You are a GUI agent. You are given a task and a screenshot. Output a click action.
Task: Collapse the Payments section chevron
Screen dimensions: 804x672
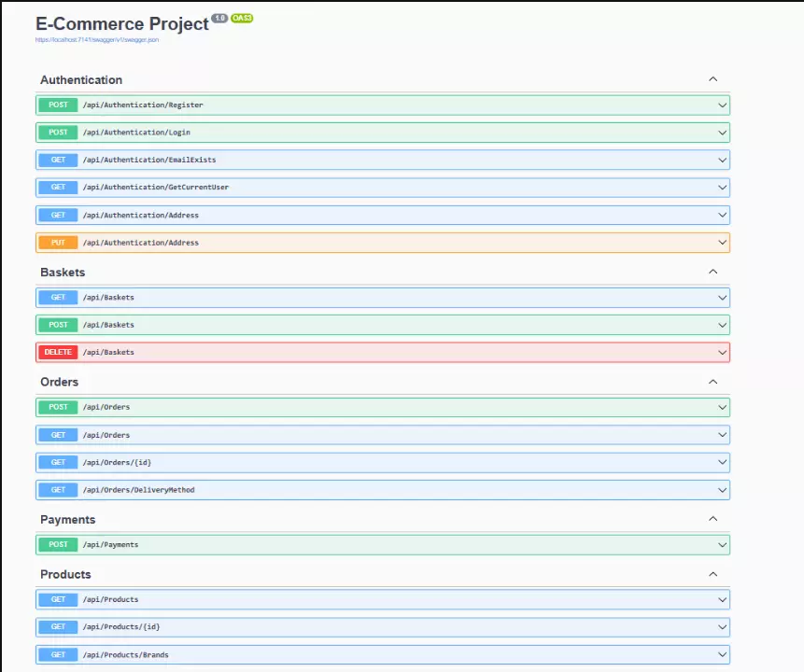pos(712,519)
